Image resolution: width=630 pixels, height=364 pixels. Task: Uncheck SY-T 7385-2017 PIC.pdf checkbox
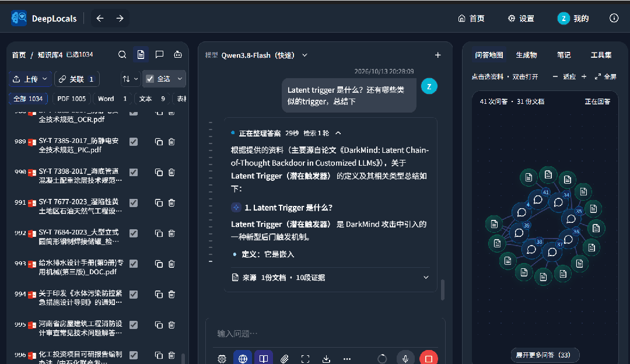tap(134, 142)
